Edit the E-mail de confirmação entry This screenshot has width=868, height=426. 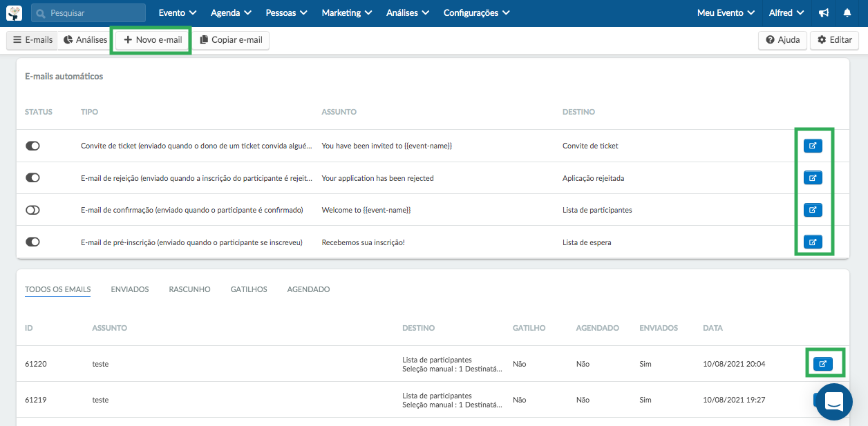click(813, 210)
